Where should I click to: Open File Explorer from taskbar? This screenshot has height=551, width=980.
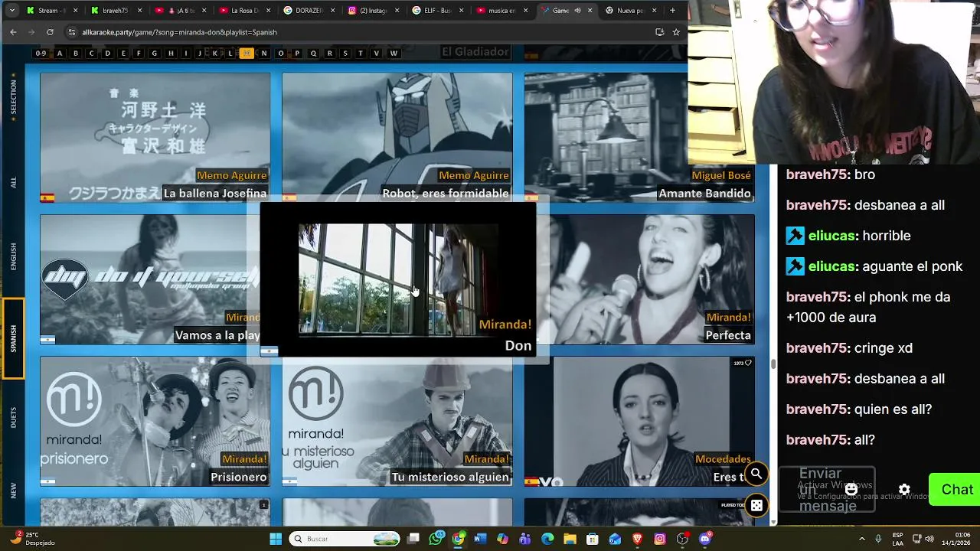click(570, 539)
